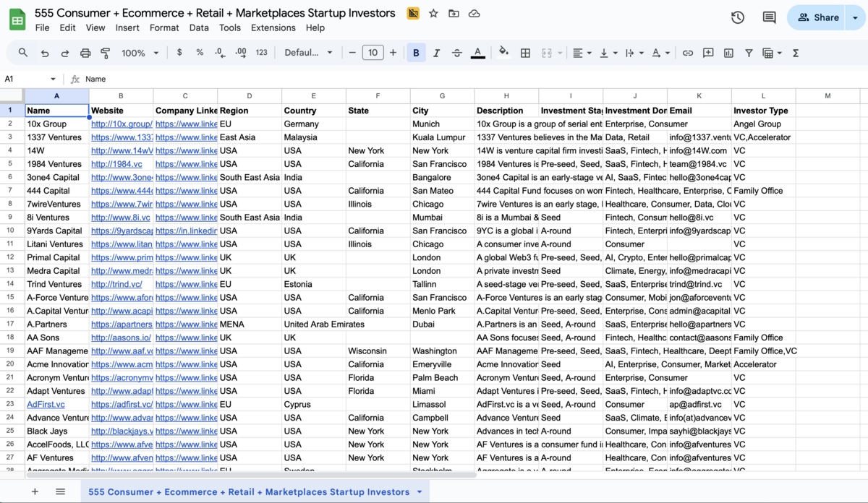This screenshot has height=503, width=868.
Task: Select the Name header cell A1
Action: click(x=56, y=110)
